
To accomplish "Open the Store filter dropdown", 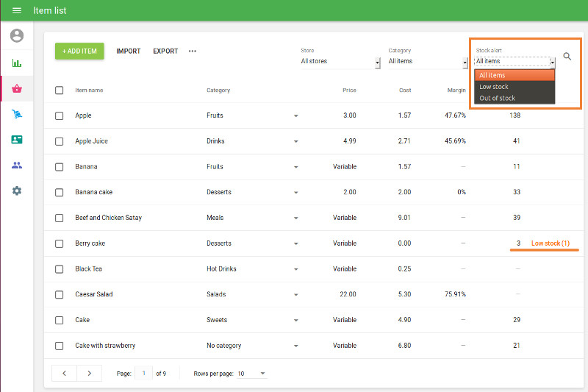I will [x=340, y=62].
